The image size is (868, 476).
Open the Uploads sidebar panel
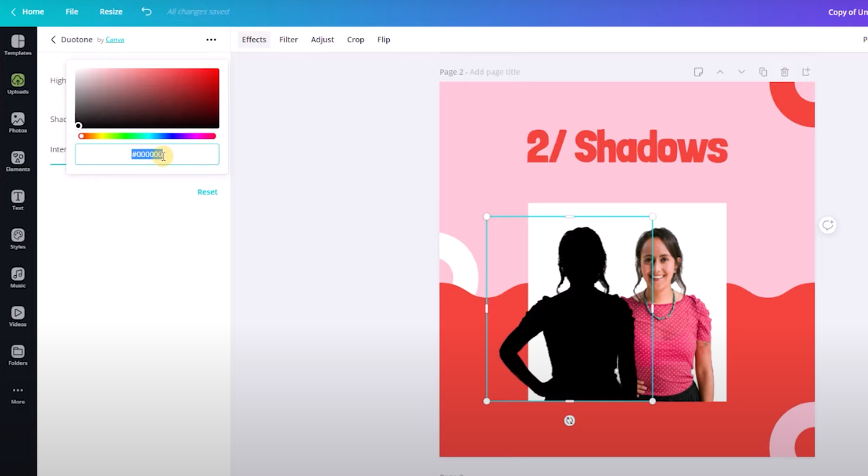(18, 84)
